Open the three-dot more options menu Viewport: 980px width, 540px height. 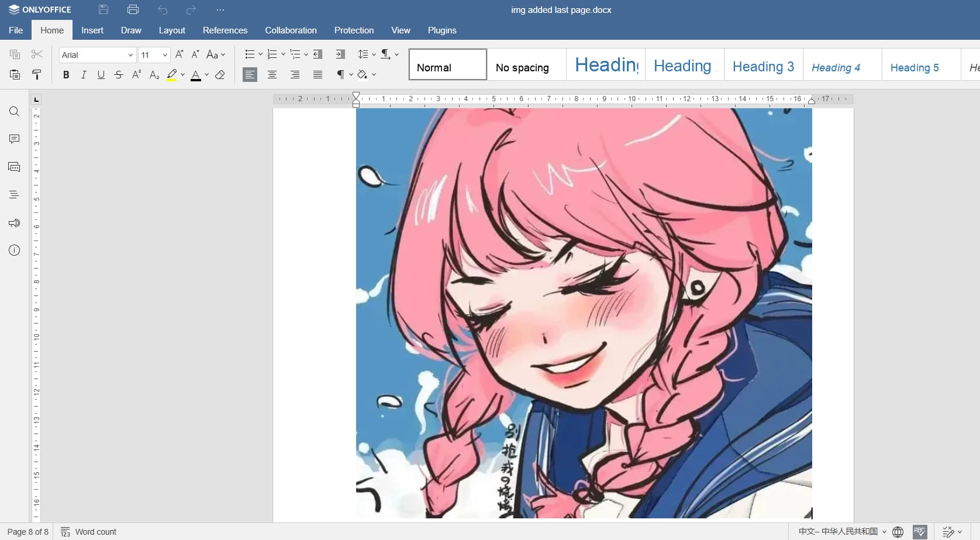click(x=220, y=10)
